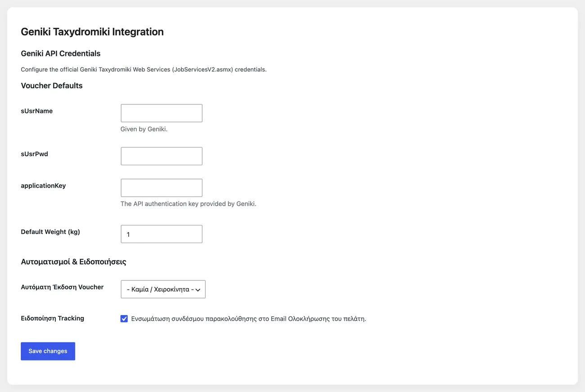Click the Save changes button
This screenshot has height=392, width=585.
48,351
